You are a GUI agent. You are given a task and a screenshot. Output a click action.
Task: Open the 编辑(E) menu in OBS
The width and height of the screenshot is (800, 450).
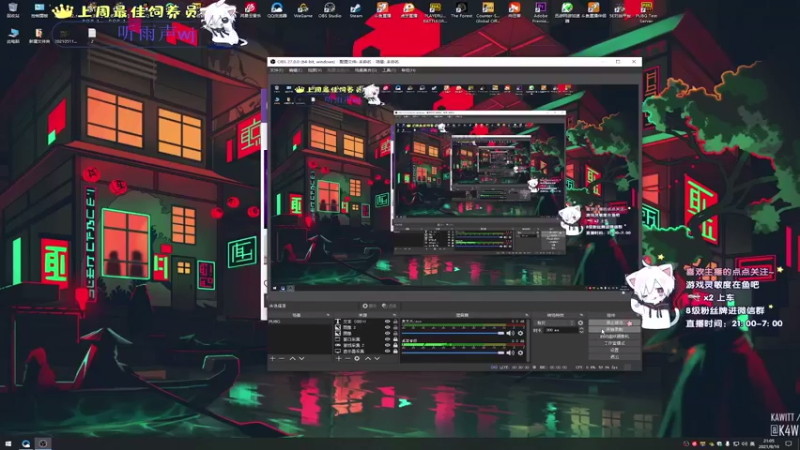[295, 70]
